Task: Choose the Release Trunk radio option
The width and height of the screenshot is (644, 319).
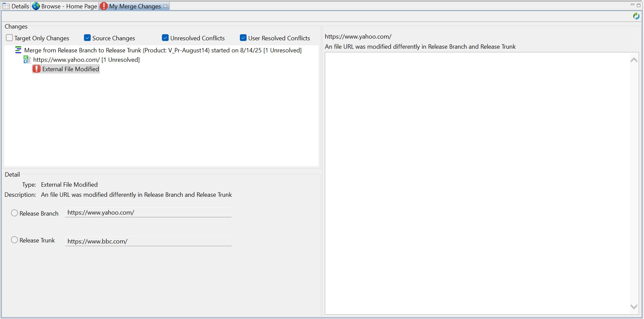Action: pyautogui.click(x=14, y=240)
